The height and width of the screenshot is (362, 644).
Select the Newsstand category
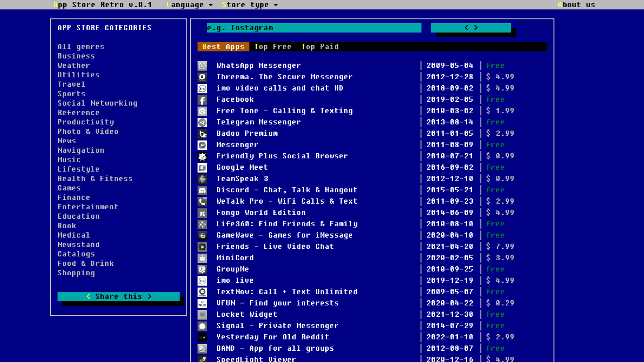tap(79, 245)
